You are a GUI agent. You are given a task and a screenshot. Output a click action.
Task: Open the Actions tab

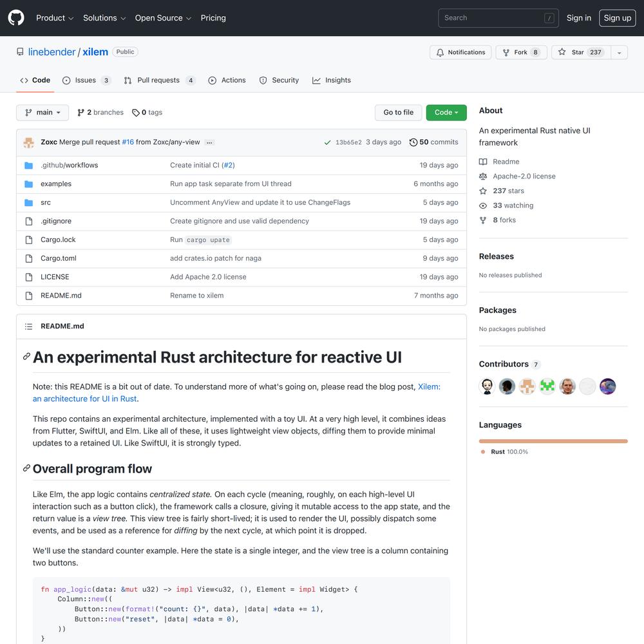click(x=227, y=80)
